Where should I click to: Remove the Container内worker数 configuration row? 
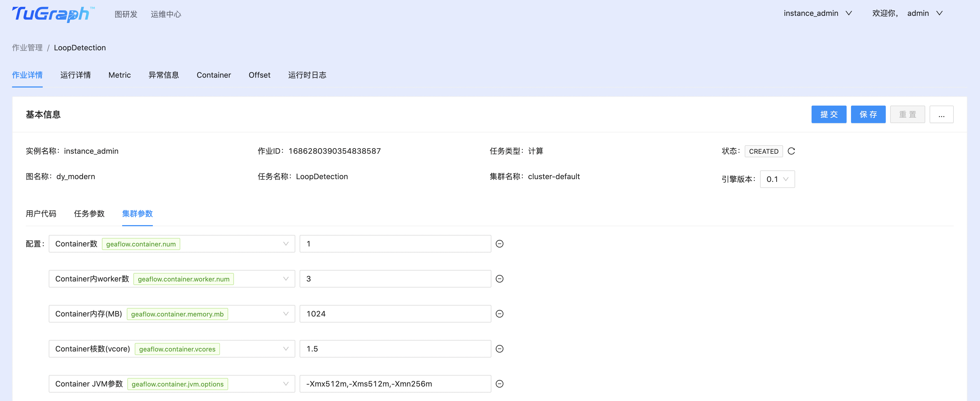(500, 279)
